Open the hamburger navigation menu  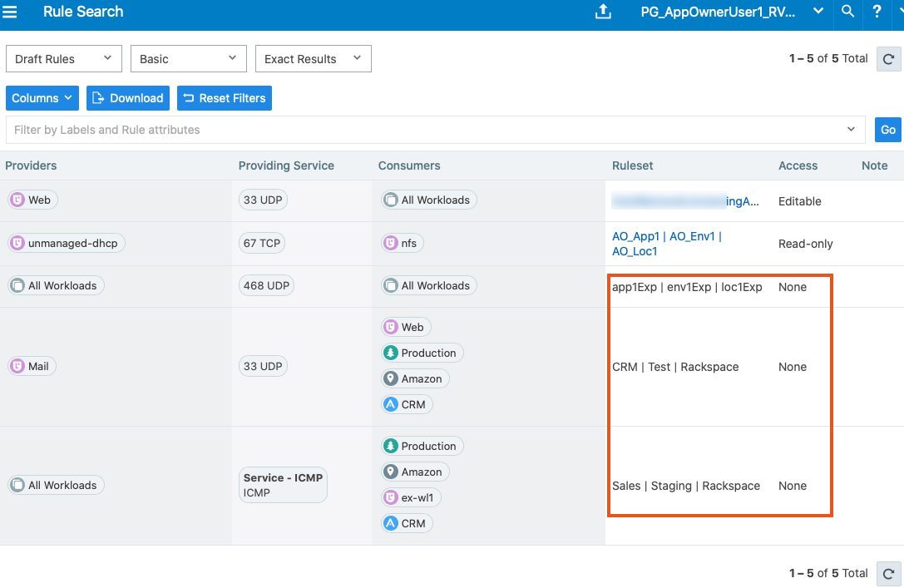tap(11, 12)
